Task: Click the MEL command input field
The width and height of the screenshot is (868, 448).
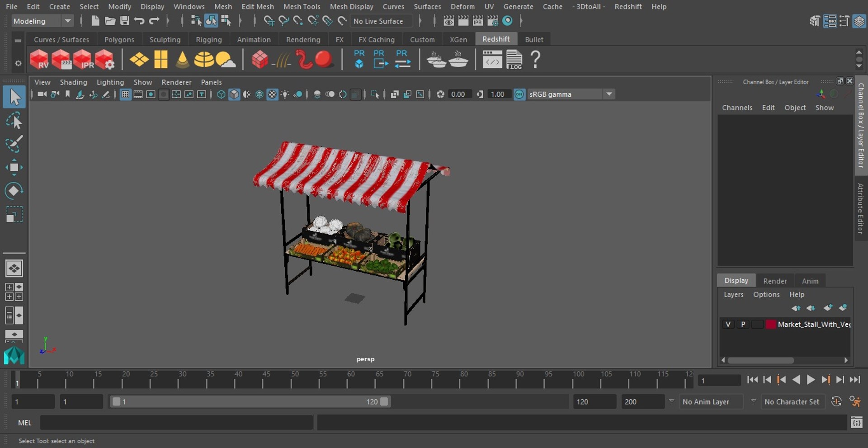Action: point(176,423)
